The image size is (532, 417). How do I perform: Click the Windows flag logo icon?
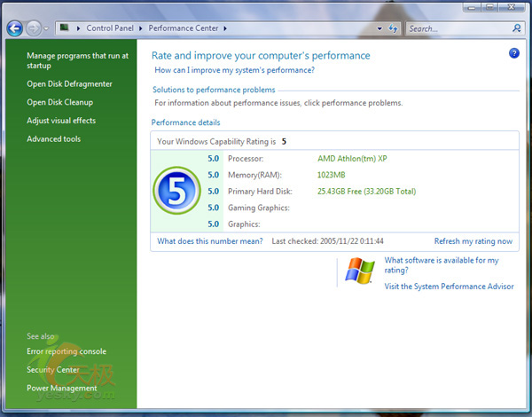tap(359, 271)
